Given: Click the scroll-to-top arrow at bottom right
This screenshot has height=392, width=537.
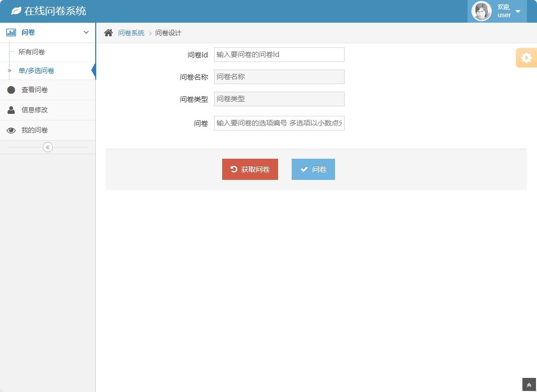Looking at the screenshot, I should [528, 385].
